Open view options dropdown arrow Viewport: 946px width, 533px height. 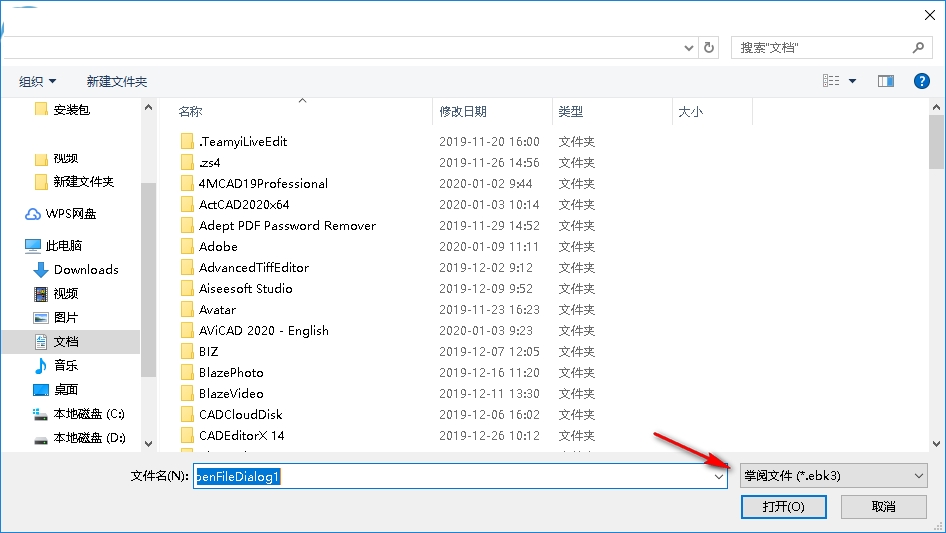coord(852,81)
